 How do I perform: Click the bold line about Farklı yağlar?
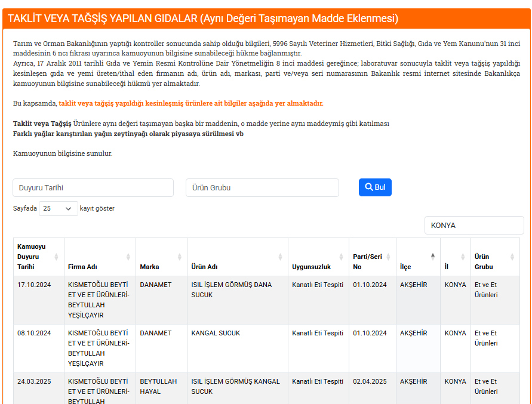(128, 134)
